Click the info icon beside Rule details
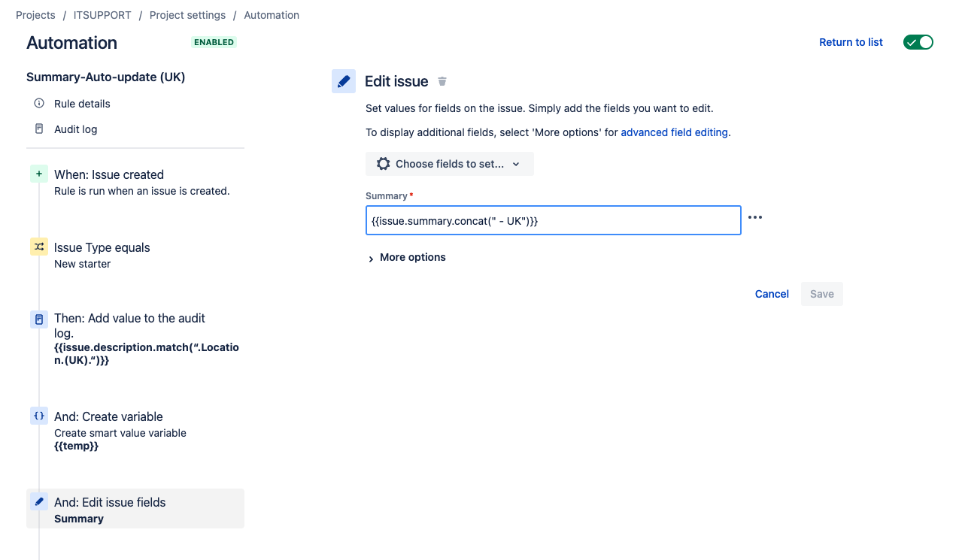965x560 pixels. coord(39,103)
